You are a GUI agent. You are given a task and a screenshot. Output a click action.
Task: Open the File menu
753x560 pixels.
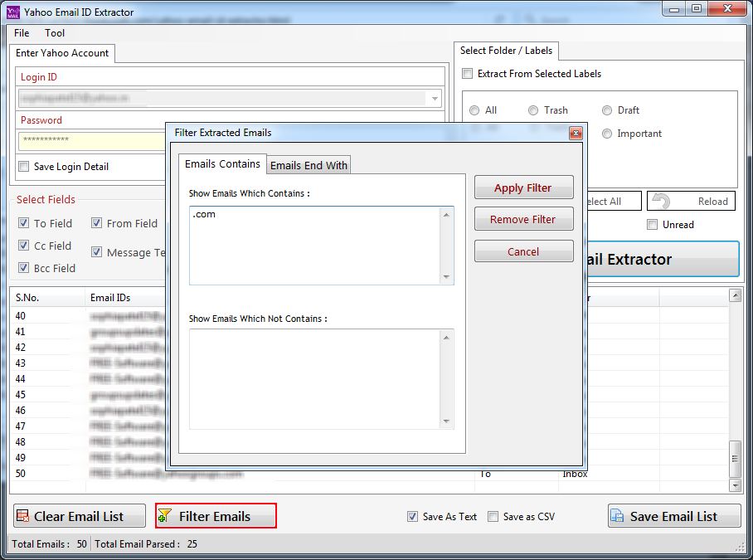click(x=22, y=33)
